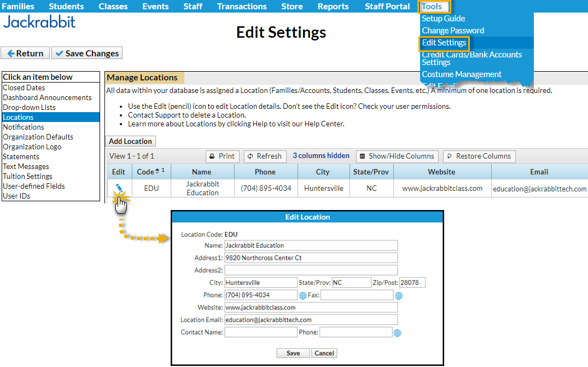Click the State/Prov input field
588x367 pixels.
coord(352,283)
